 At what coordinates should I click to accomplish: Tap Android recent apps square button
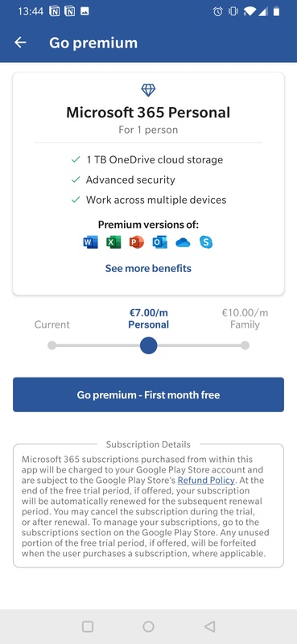[x=88, y=626]
